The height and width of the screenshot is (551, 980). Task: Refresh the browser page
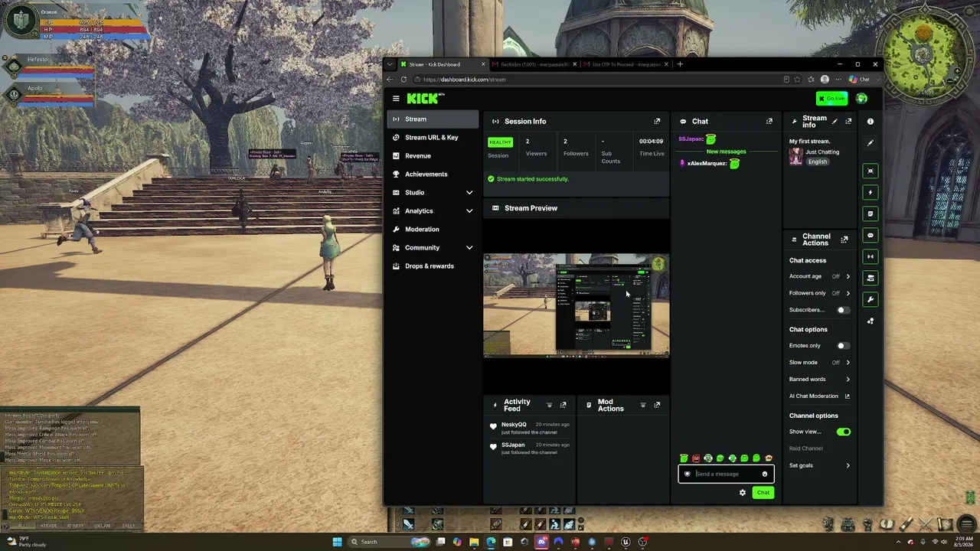(403, 80)
